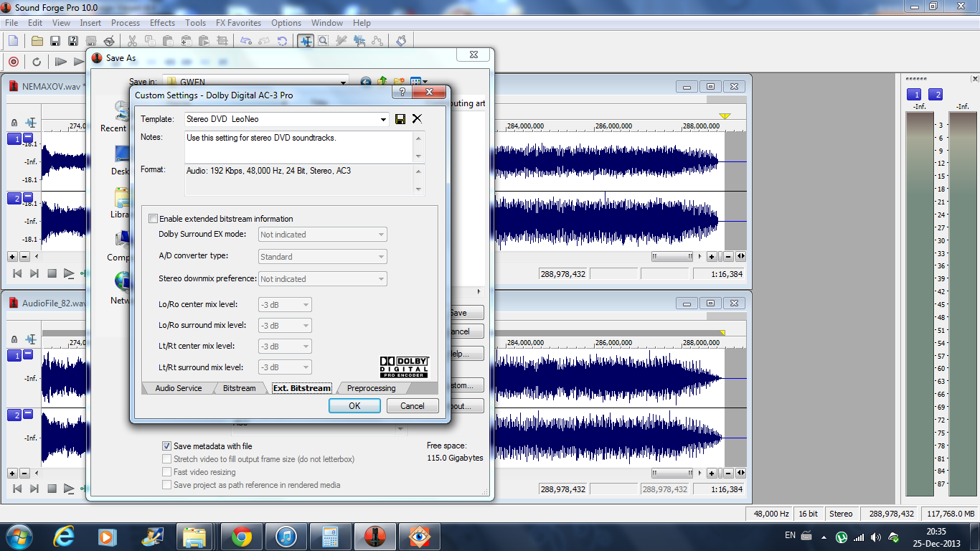Viewport: 980px width, 551px height.
Task: Open Lt/Rt surround mix level dropdown
Action: tap(285, 367)
